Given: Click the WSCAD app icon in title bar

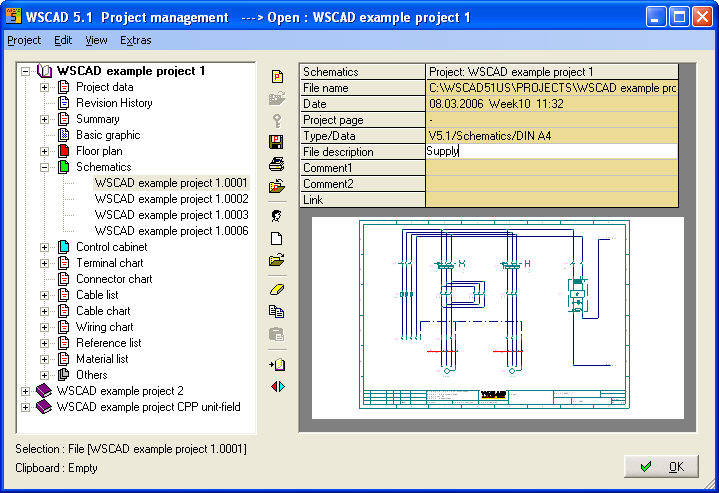Looking at the screenshot, I should [x=13, y=17].
